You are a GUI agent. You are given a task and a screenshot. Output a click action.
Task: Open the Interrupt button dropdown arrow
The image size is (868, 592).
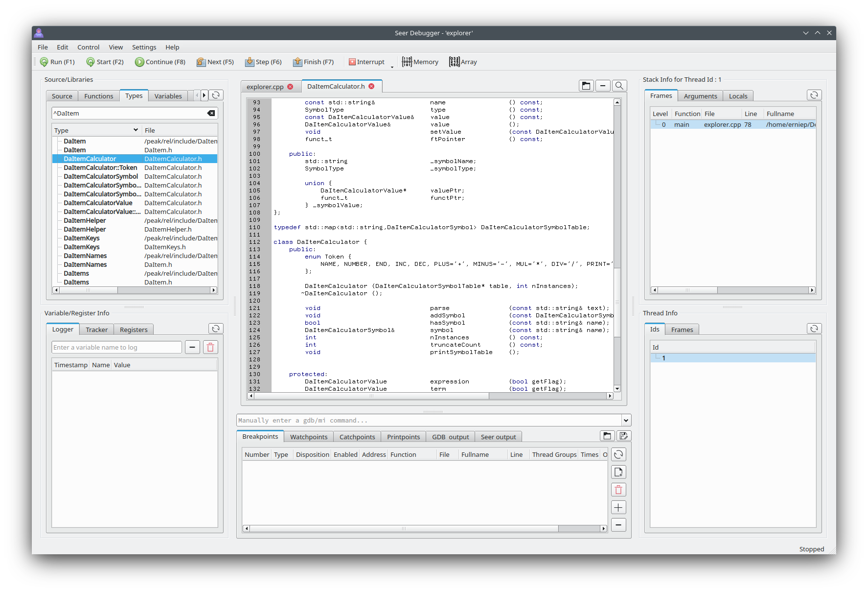pos(392,67)
